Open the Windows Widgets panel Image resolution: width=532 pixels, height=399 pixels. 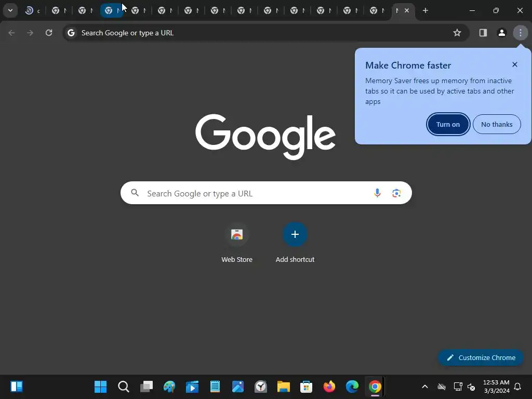[17, 387]
